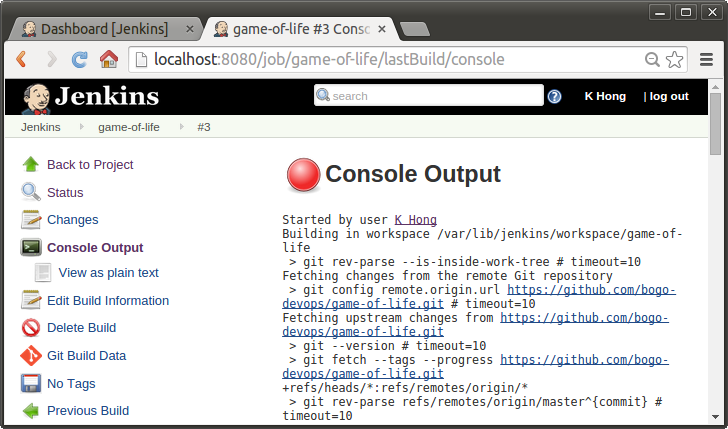Click the Previous Build green arrow icon
This screenshot has width=728, height=429.
click(31, 410)
